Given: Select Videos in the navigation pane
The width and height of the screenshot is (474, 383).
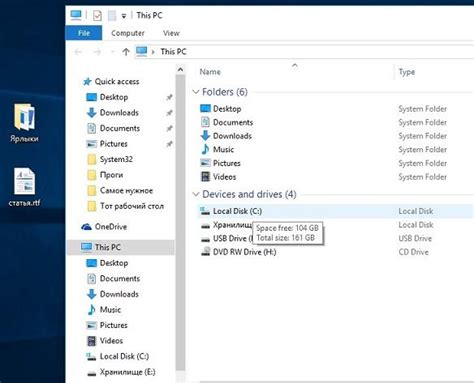Looking at the screenshot, I should [105, 341].
